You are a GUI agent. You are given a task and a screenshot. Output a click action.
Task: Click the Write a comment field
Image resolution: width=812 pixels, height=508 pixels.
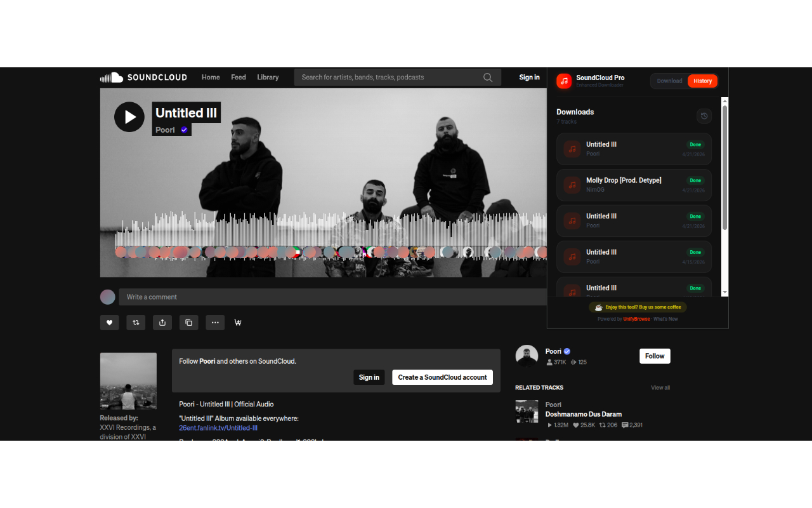(x=332, y=297)
